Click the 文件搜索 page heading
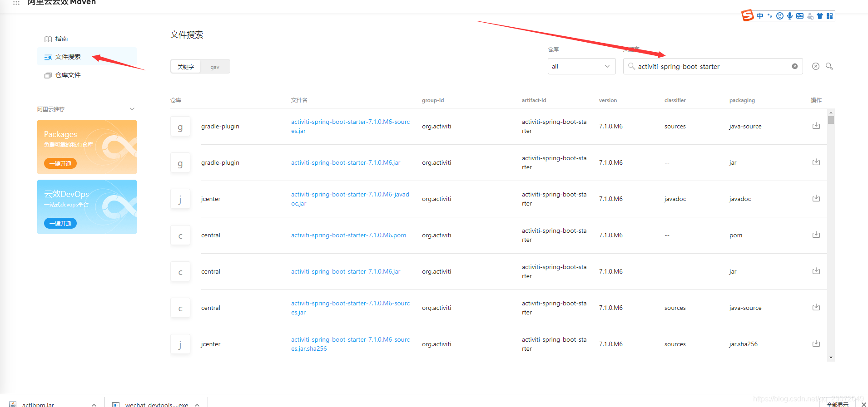868x407 pixels. [x=187, y=35]
